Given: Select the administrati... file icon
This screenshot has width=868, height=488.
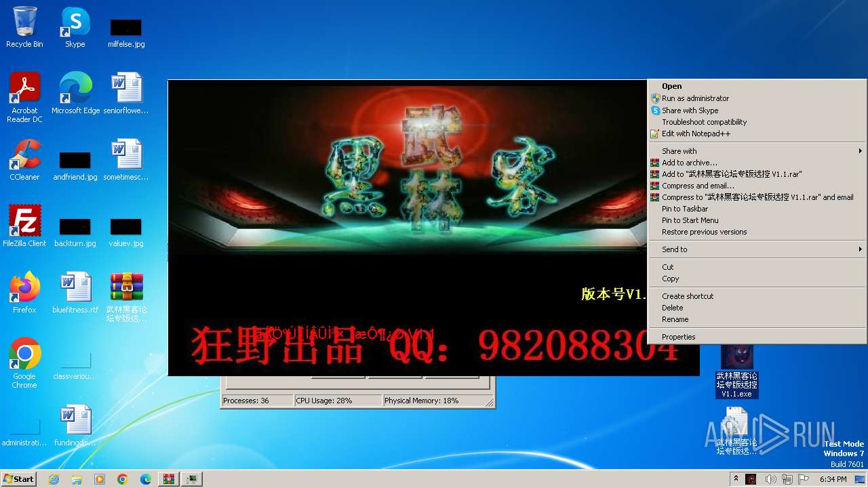Looking at the screenshot, I should click(24, 432).
